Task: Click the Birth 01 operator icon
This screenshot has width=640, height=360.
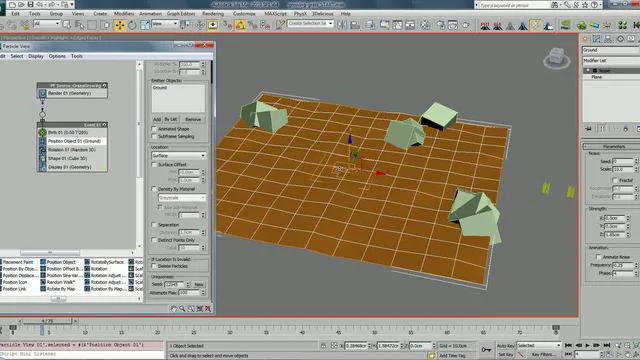Action: (x=42, y=132)
